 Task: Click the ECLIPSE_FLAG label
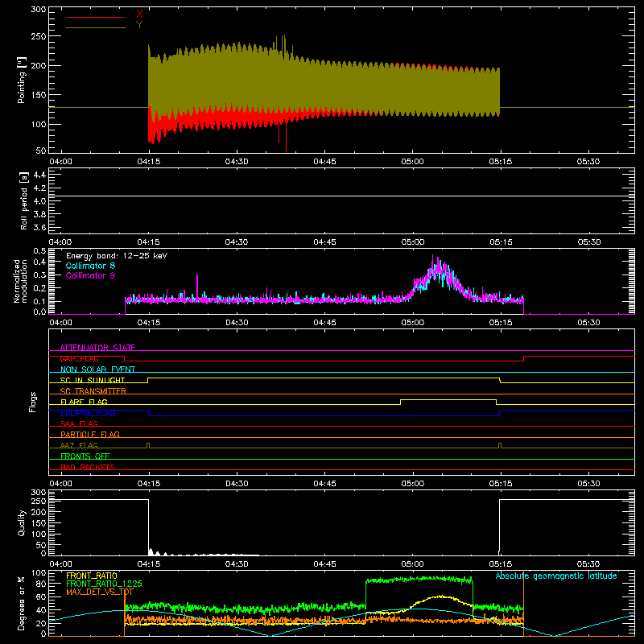(x=88, y=413)
